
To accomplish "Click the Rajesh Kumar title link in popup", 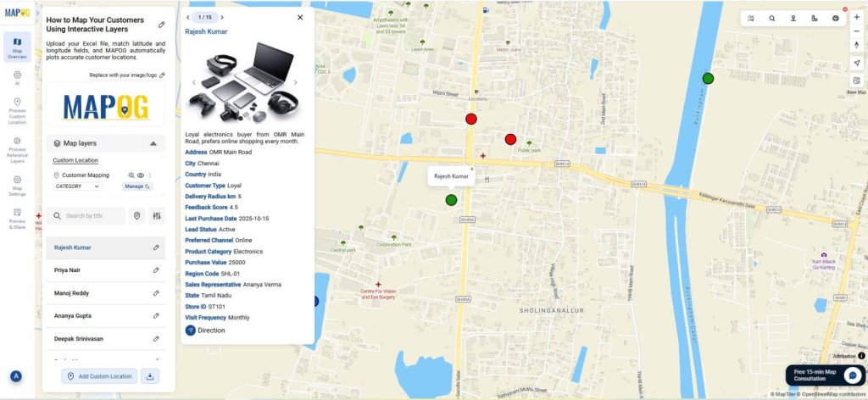I will [x=206, y=31].
